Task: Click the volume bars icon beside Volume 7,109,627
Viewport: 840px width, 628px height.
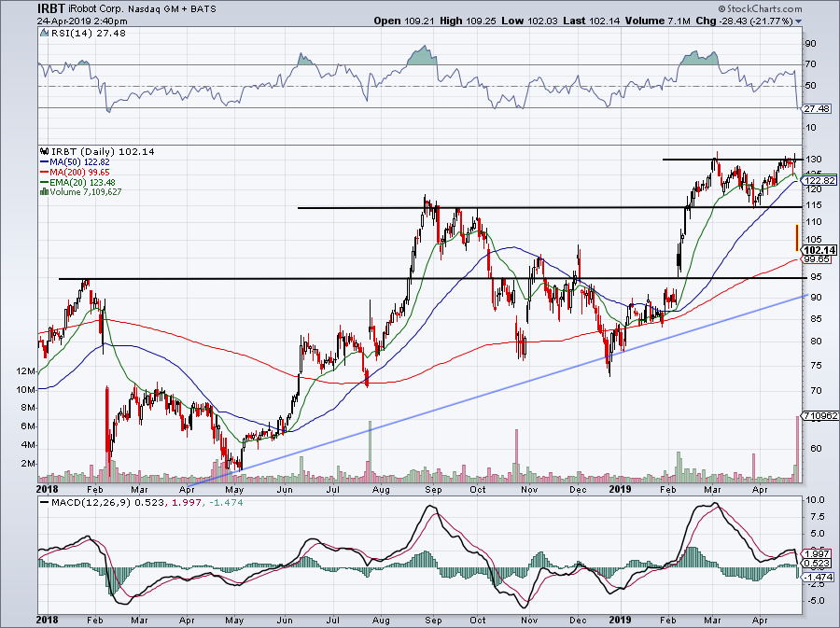Action: pyautogui.click(x=45, y=191)
